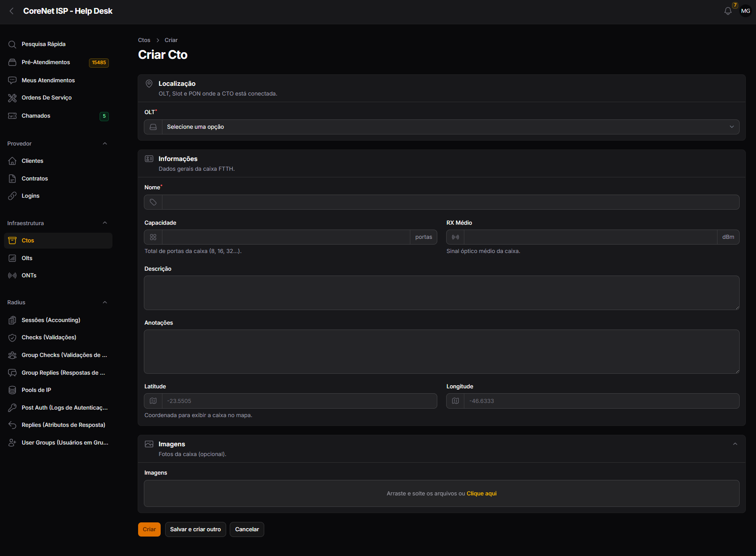Open ONTs signal icon in sidebar
The width and height of the screenshot is (756, 556).
(12, 276)
